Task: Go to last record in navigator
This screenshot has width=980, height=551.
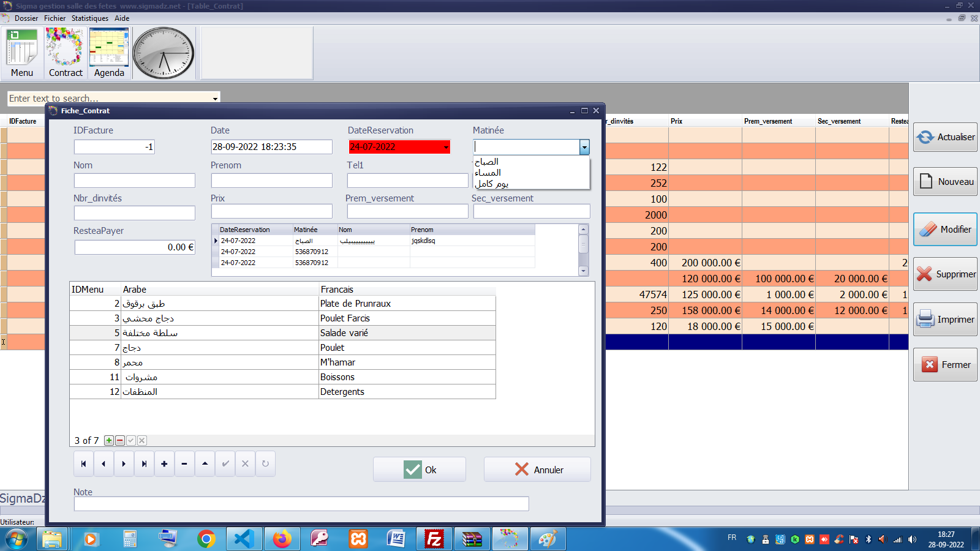Action: pos(144,464)
